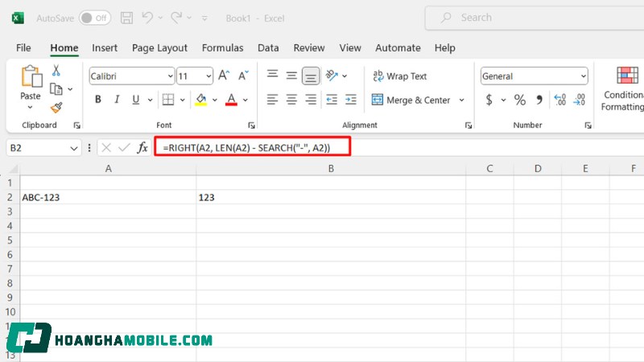Toggle Bold formatting

tap(97, 99)
